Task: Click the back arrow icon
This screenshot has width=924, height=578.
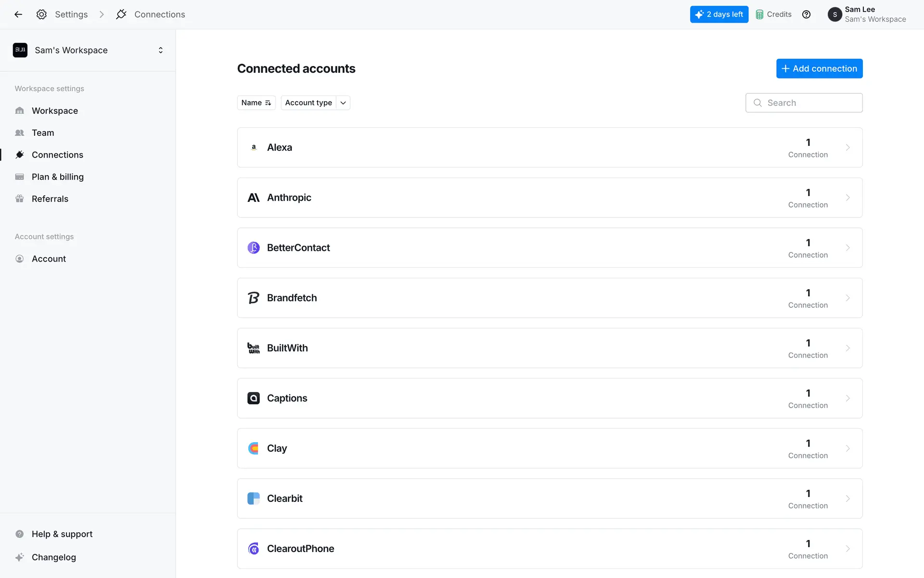Action: [x=18, y=14]
